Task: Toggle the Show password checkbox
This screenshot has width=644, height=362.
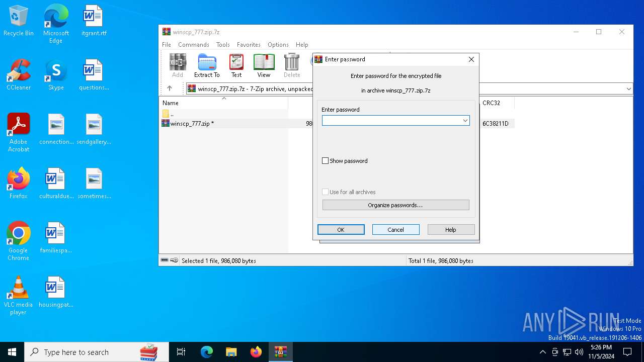Action: tap(325, 161)
